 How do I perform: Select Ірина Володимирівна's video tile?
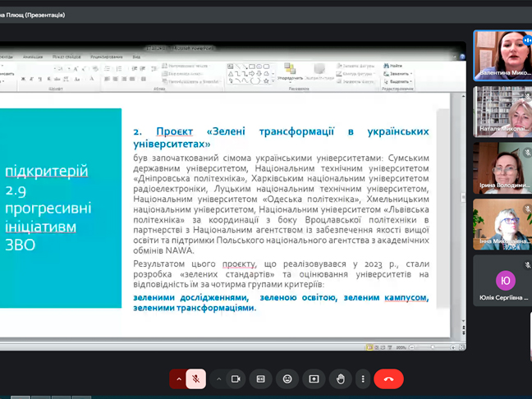click(502, 167)
